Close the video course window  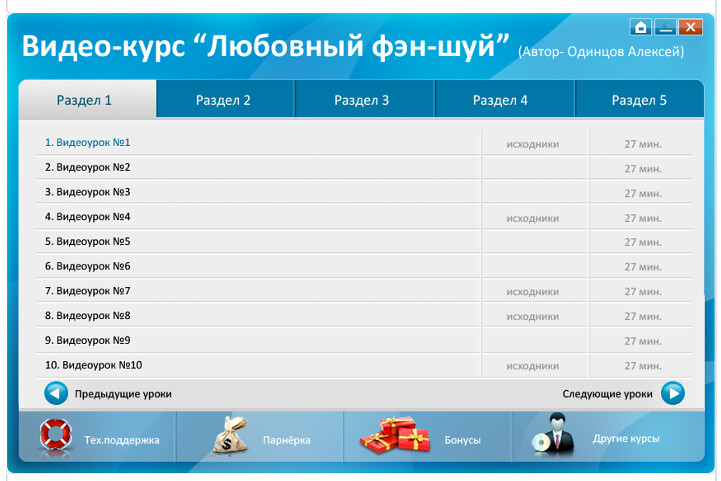689,27
